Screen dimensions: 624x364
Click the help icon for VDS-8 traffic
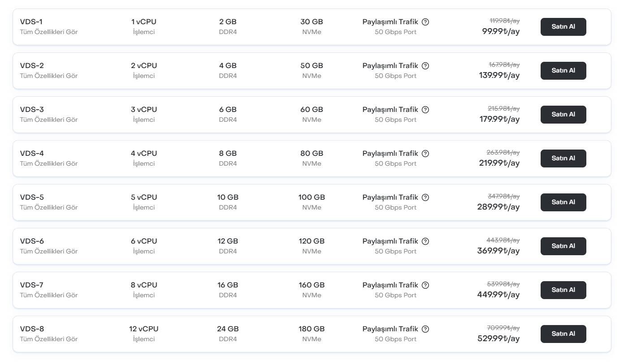(425, 329)
